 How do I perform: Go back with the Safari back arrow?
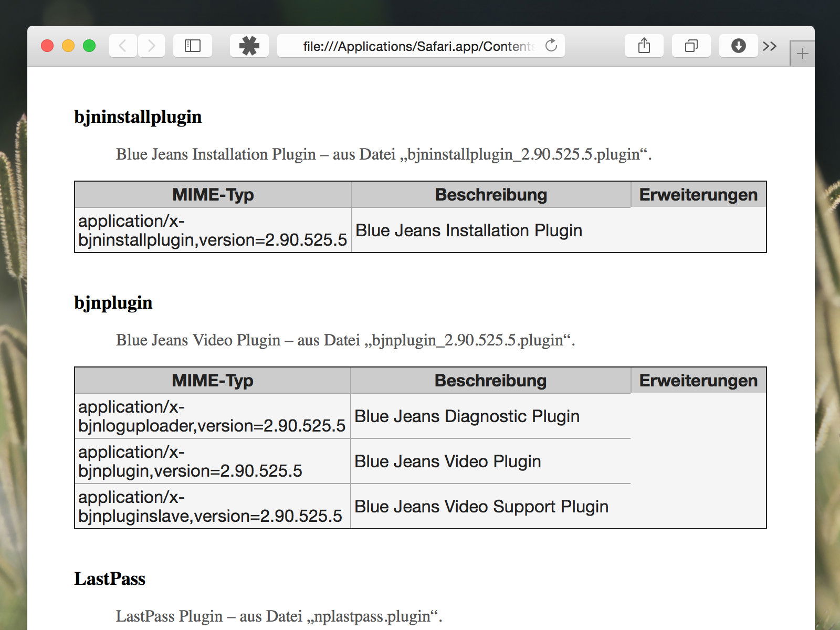coord(123,46)
